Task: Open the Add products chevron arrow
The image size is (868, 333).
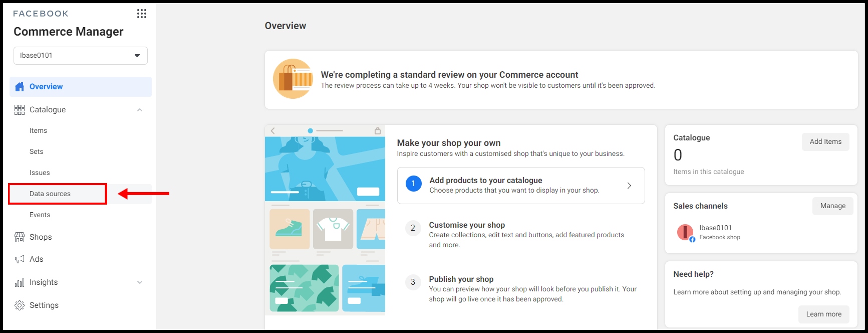Action: [630, 186]
